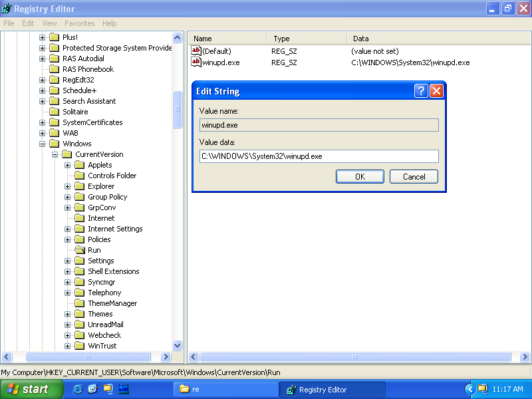Click the Edit String help question-mark icon

[x=421, y=91]
